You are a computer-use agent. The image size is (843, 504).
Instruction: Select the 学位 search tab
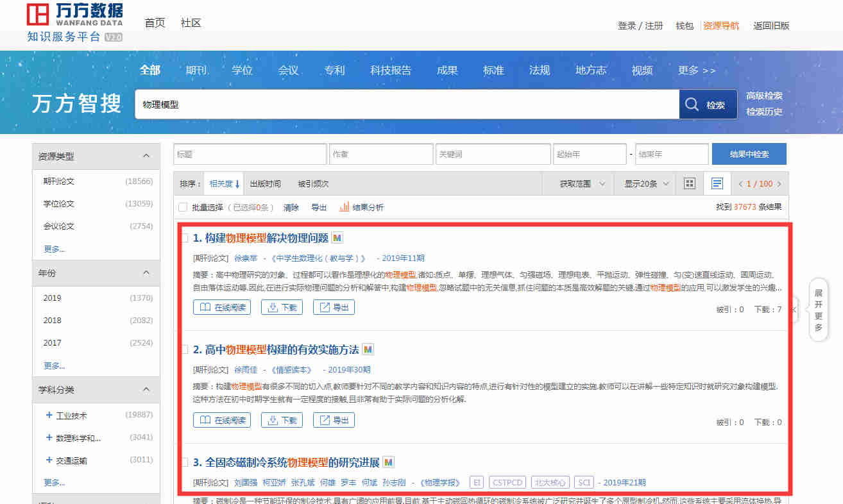coord(243,71)
